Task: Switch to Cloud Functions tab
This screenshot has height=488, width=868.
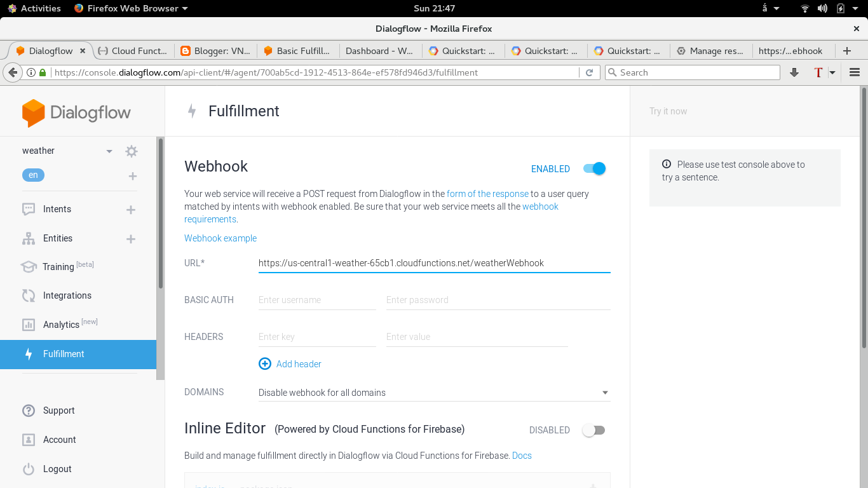Action: coord(133,51)
